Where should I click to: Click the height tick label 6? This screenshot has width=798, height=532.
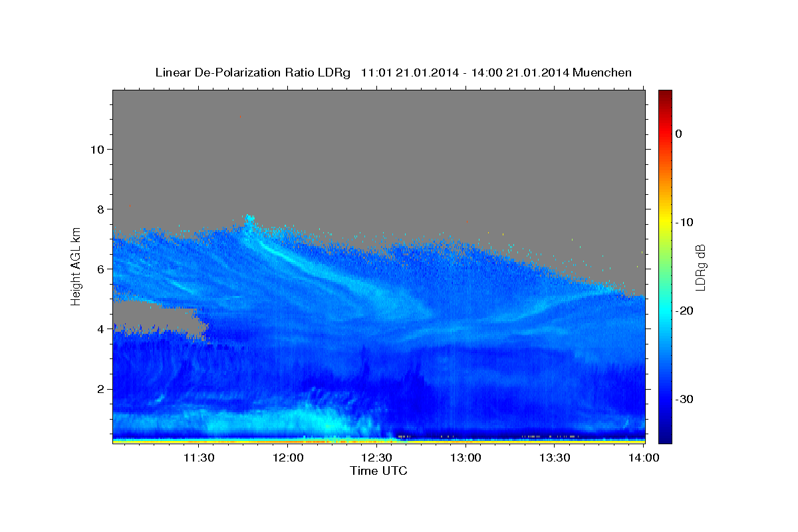coord(100,269)
